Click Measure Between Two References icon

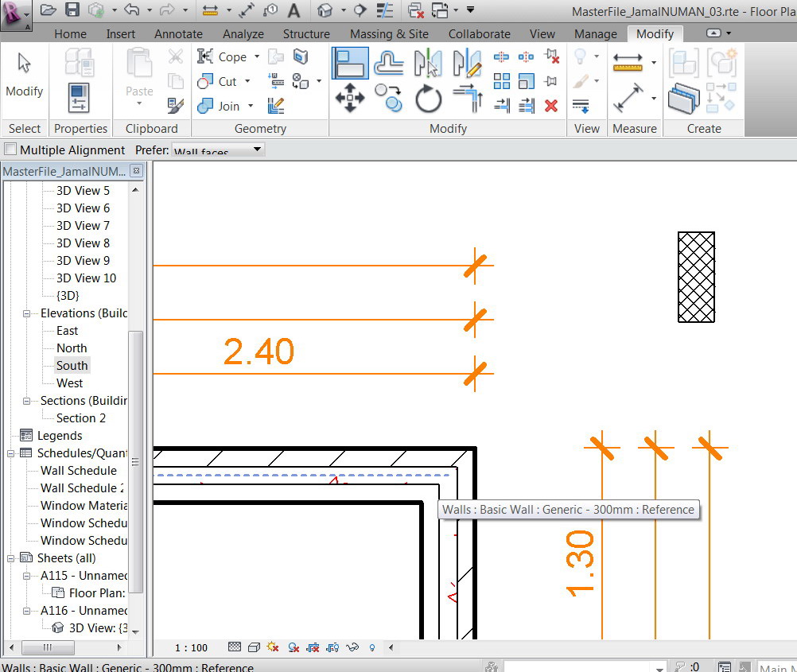[628, 62]
